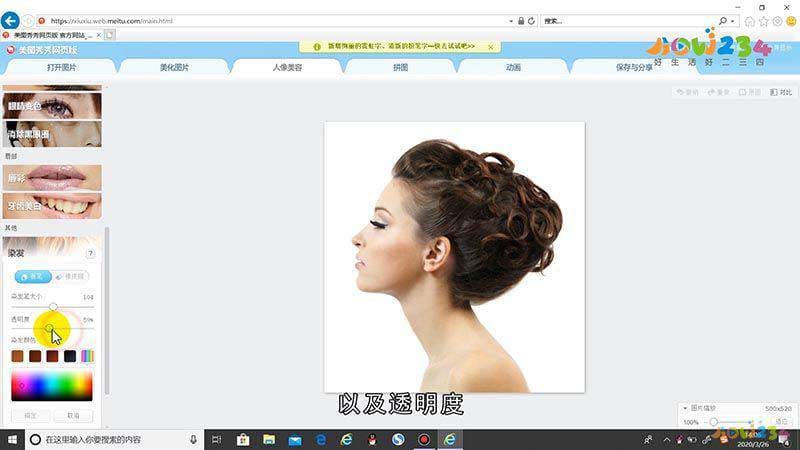
Task: Open the favorites star icon
Action: coord(763,21)
